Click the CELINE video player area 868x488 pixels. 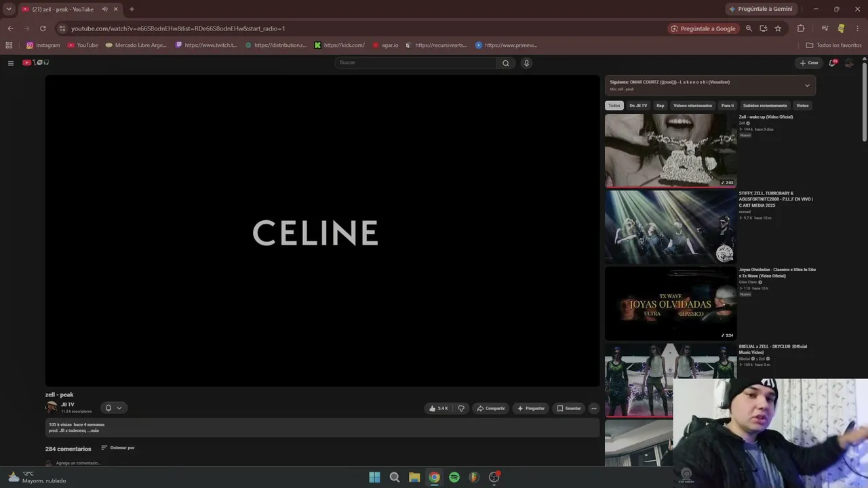tap(322, 230)
